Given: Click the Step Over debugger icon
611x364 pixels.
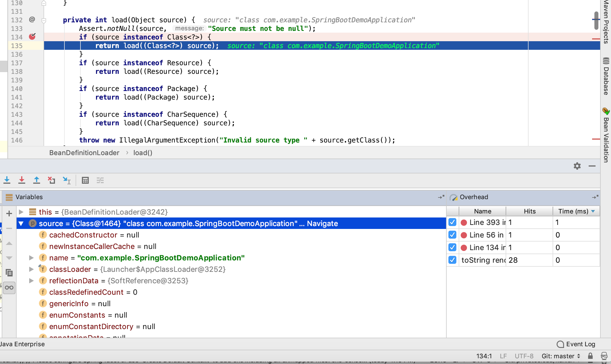Looking at the screenshot, I should pos(7,180).
